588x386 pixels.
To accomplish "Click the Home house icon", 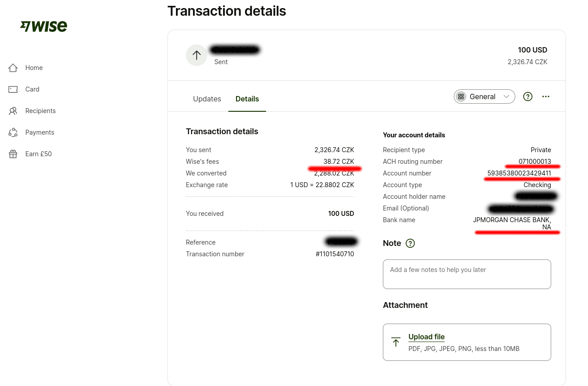I will [13, 68].
